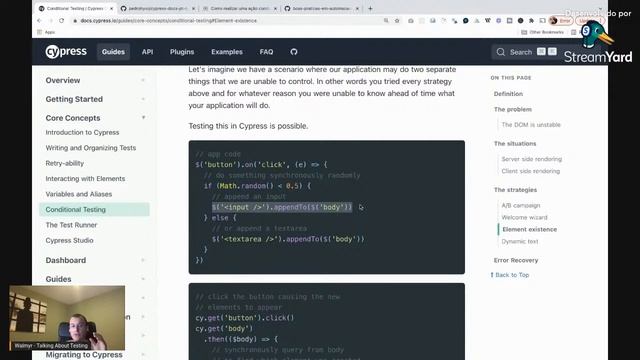Image resolution: width=640 pixels, height=360 pixels.
Task: Expand the Overview sidebar section chevron
Action: pos(143,80)
